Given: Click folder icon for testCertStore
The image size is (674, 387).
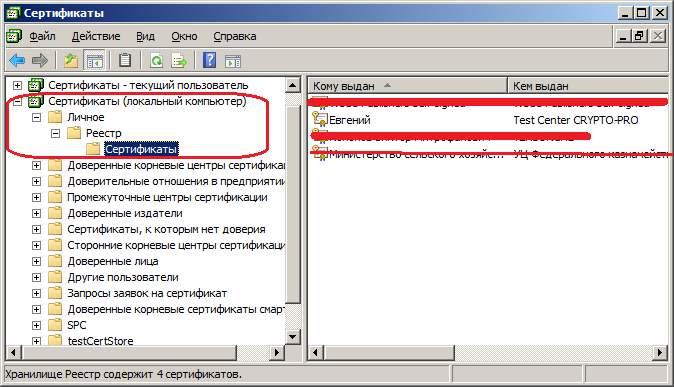Looking at the screenshot, I should click(55, 341).
